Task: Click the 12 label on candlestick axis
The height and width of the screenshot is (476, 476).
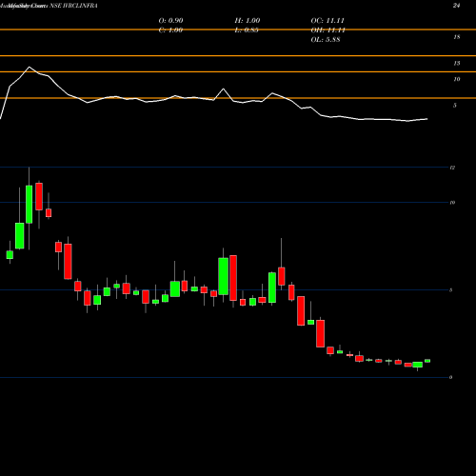Action: click(x=452, y=168)
